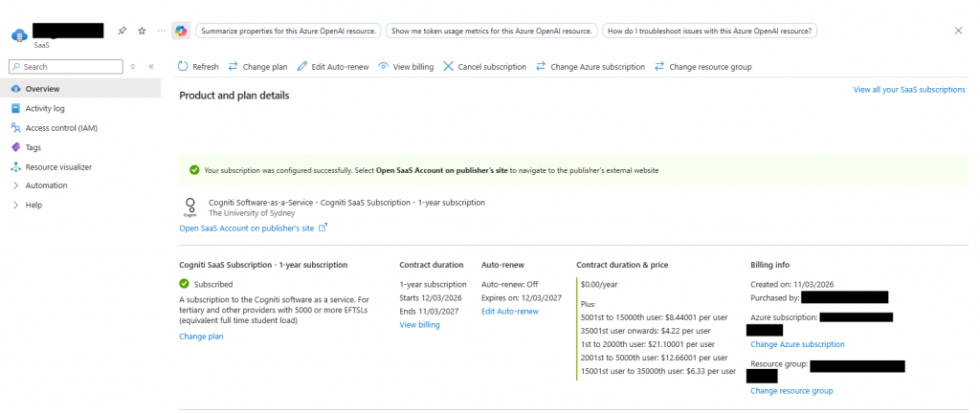The height and width of the screenshot is (413, 980).
Task: Open the more options ellipsis menu
Action: (160, 31)
